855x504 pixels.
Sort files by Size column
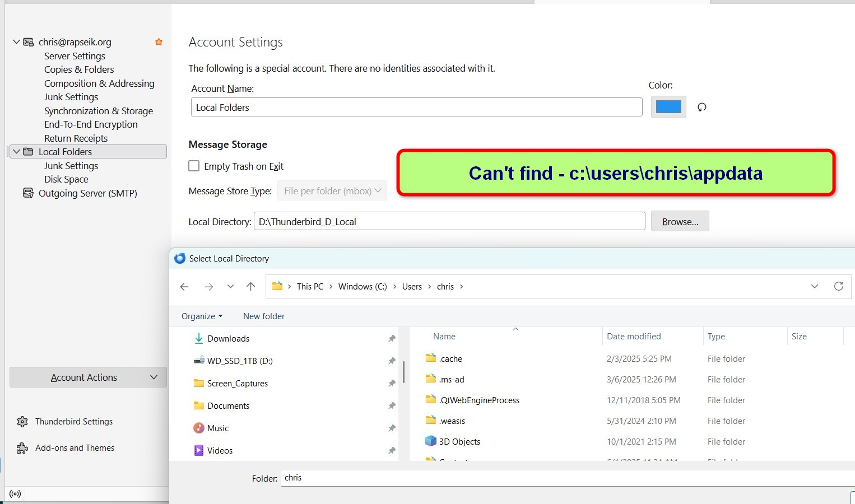tap(799, 337)
